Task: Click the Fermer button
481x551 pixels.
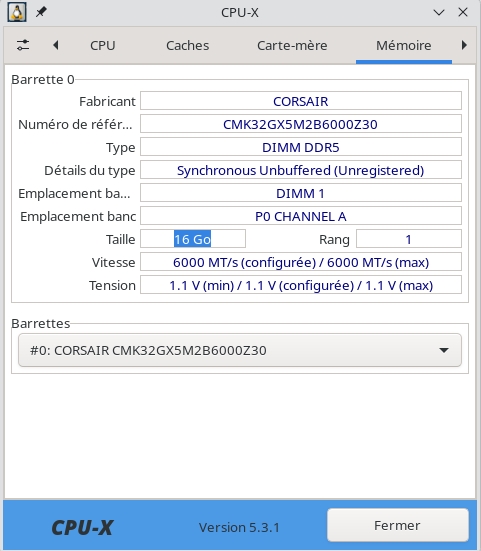Action: coord(397,525)
